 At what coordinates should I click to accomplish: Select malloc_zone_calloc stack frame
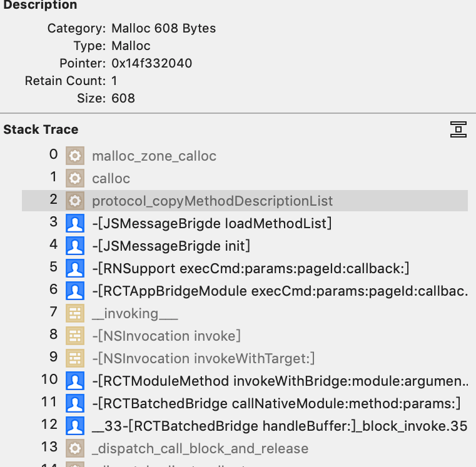pos(245,156)
